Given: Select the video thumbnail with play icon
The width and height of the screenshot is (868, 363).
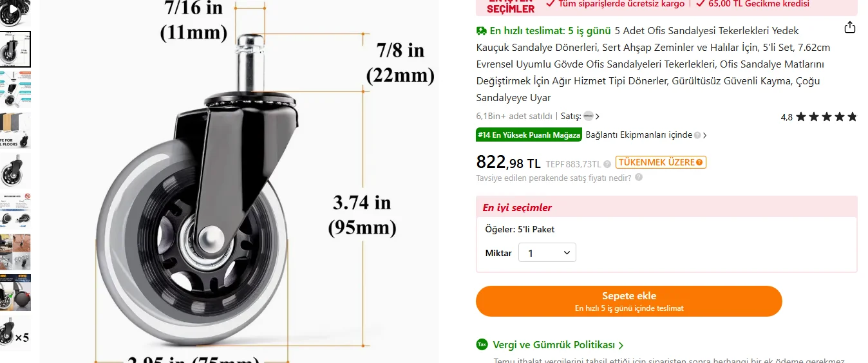Looking at the screenshot, I should 14,13.
